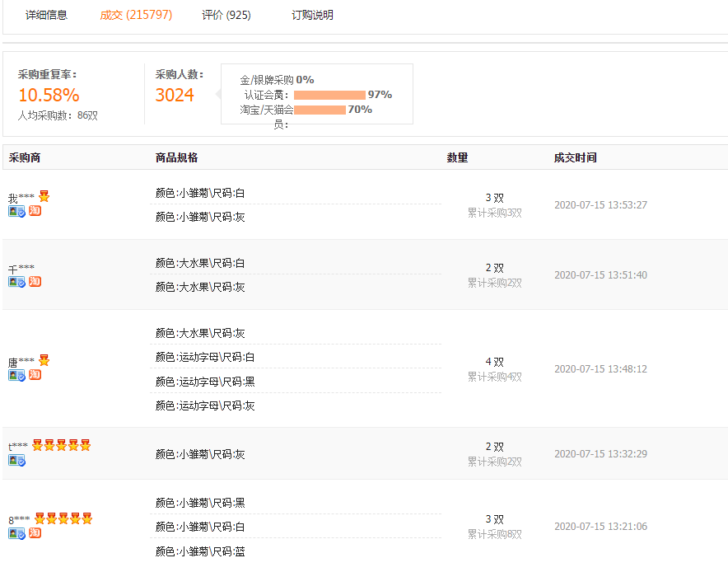Click buyer name 8***
Screen dimensions: 728x572
(20, 520)
